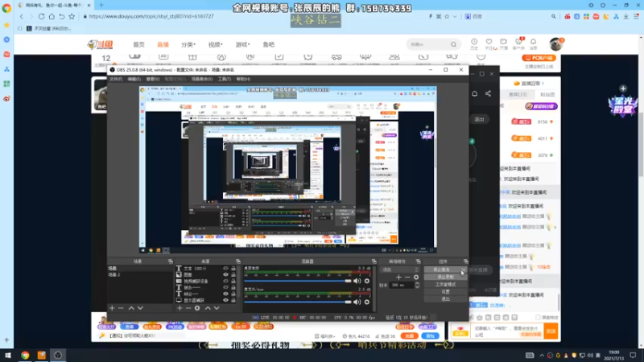Open desktop audio settings gear
Image resolution: width=644 pixels, height=362 pixels.
[x=367, y=281]
